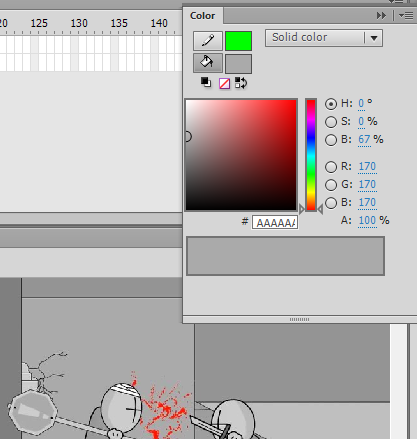
Task: Open the gray fill color swatch
Action: tap(238, 64)
